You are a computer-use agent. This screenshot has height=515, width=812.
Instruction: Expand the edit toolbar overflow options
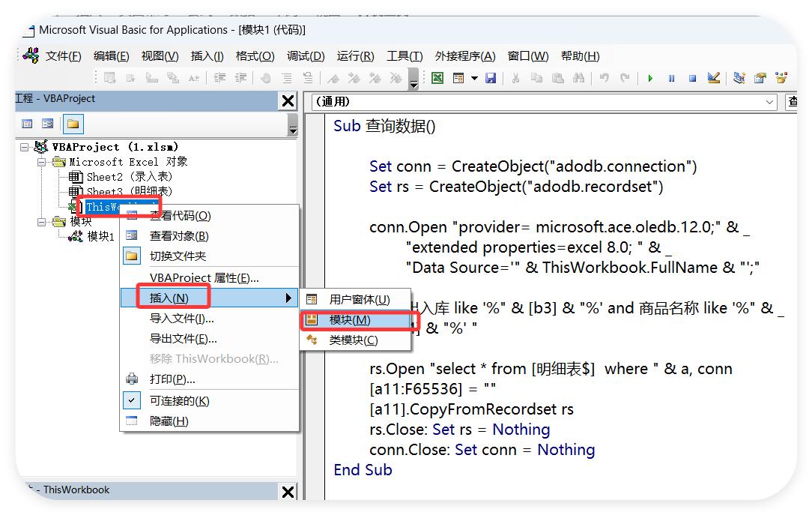point(413,79)
